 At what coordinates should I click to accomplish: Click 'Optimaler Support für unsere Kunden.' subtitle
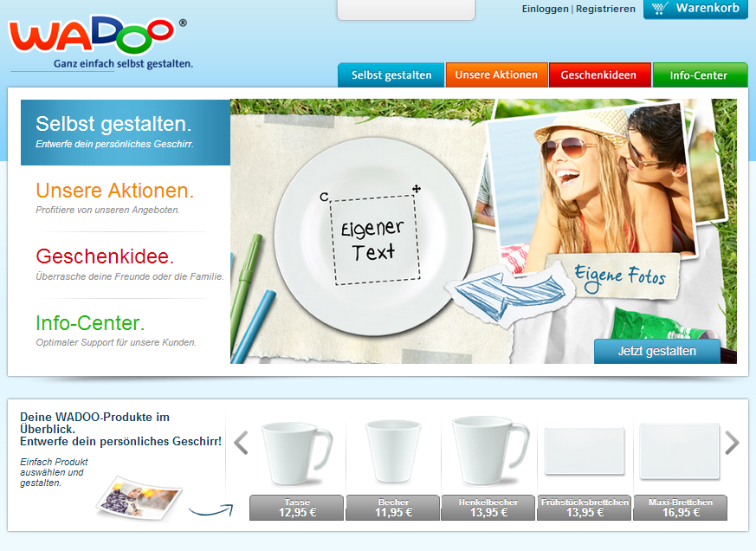click(x=116, y=342)
